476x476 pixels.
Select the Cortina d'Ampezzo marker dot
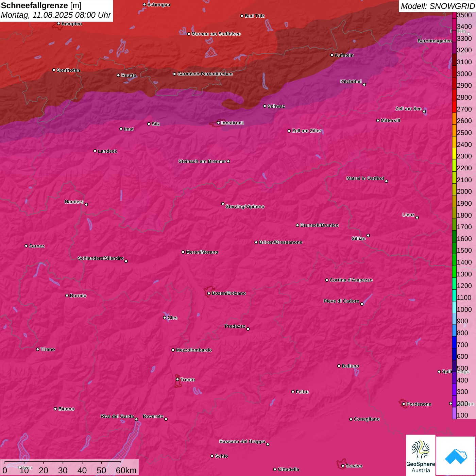[x=327, y=280]
